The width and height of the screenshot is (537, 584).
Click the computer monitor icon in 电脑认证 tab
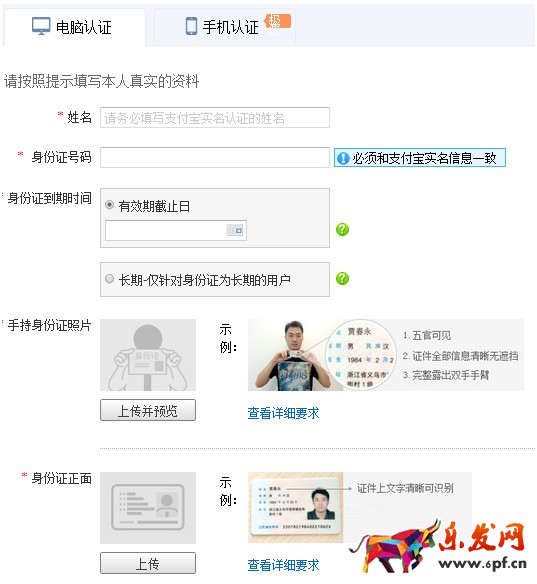tap(41, 26)
